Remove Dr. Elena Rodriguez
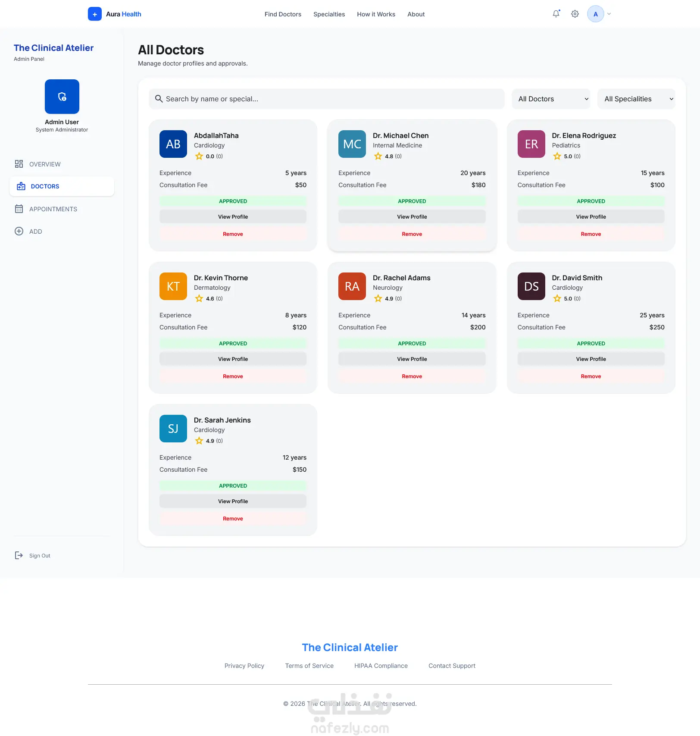Screen dimensions: 700x736 (x=591, y=234)
